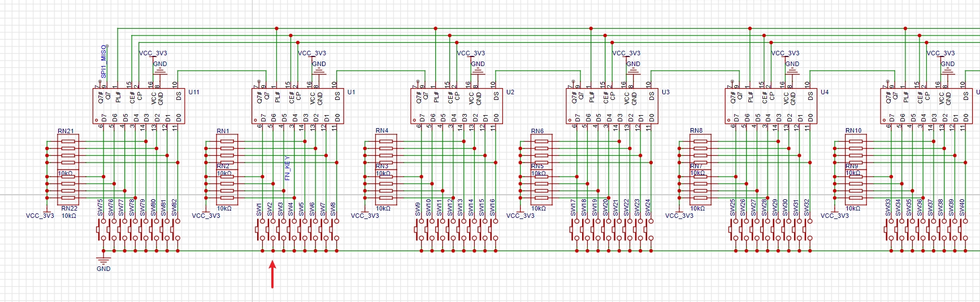
Task: Click the VCC_3V3 label above U3
Action: tap(626, 53)
